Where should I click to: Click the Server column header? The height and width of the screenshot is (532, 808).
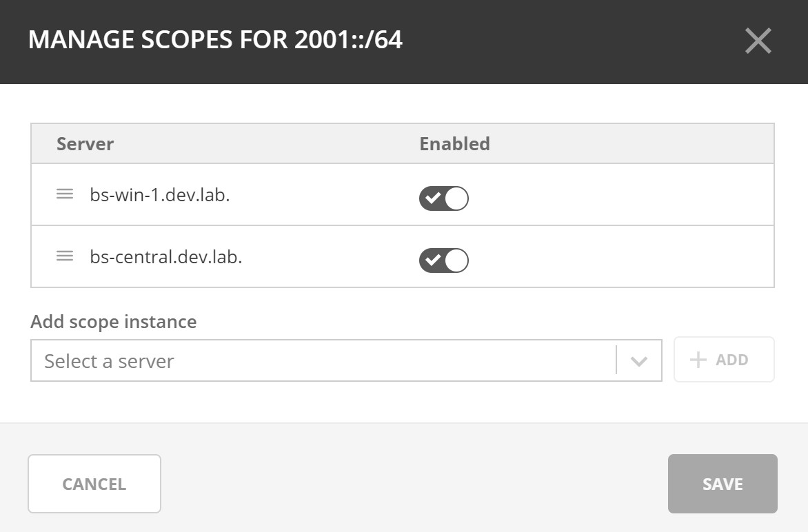click(85, 144)
